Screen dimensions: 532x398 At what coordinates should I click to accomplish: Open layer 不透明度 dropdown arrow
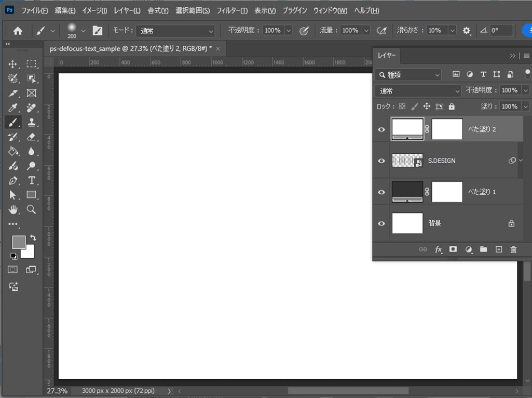(x=525, y=90)
